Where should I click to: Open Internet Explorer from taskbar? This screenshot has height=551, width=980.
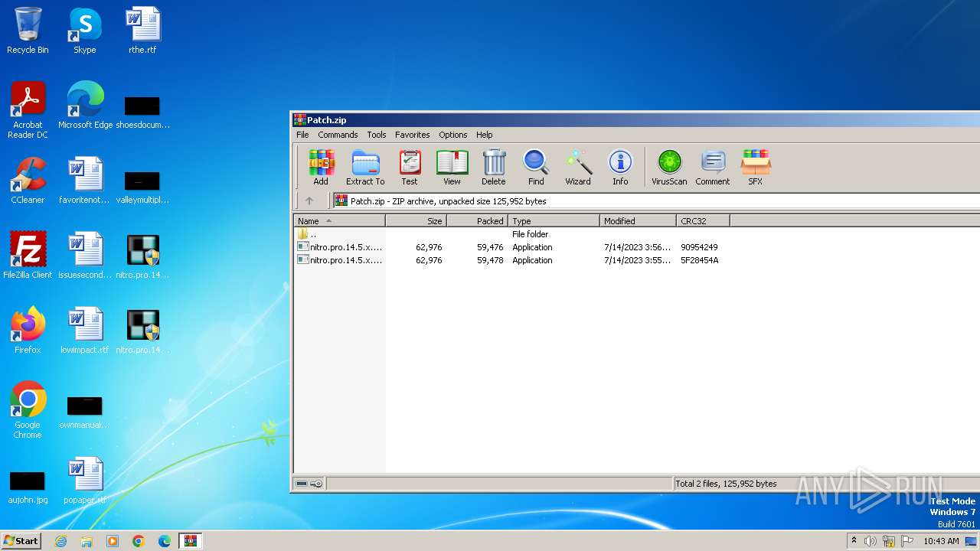60,541
